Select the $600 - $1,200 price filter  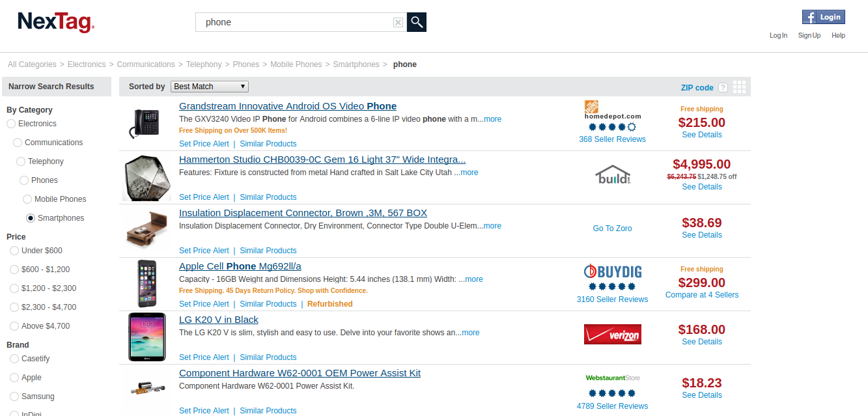tap(14, 270)
